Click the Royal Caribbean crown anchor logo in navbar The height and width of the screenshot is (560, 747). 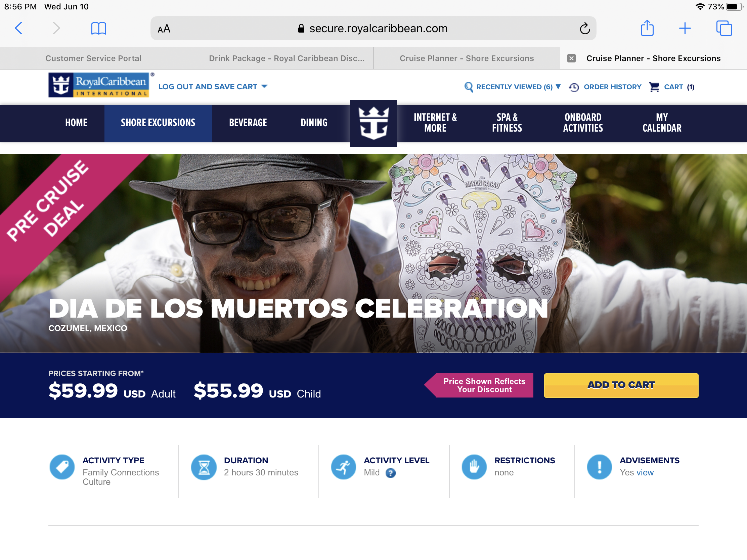[x=373, y=124]
